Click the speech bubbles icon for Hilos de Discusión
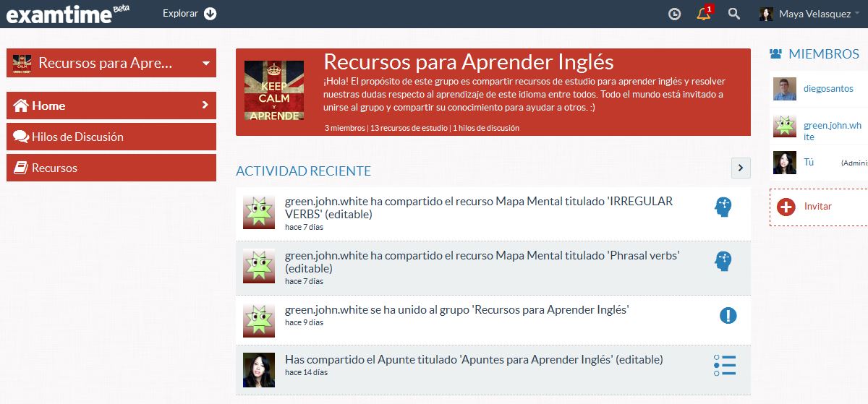This screenshot has width=868, height=404. (x=21, y=137)
